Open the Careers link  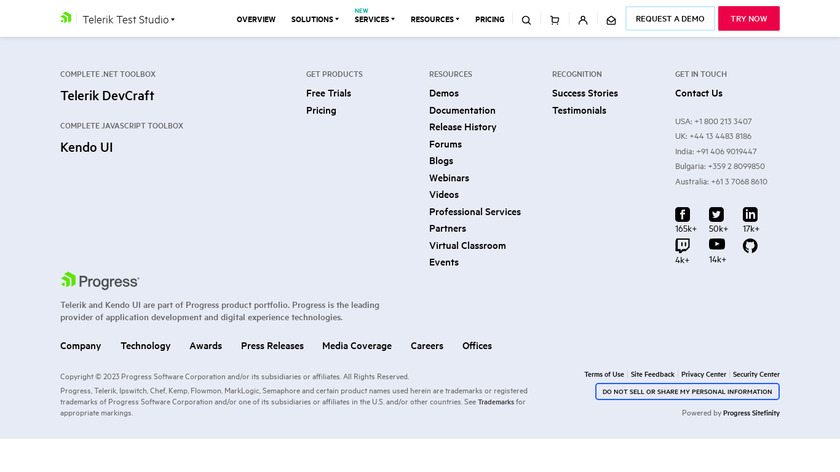point(426,346)
